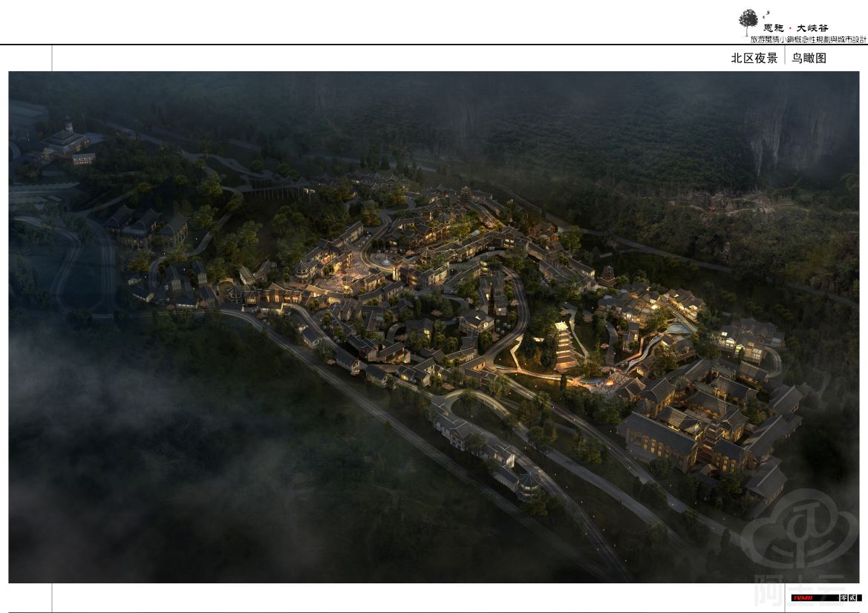Click the label "鸟瞰图"
868x613 pixels.
(x=809, y=58)
